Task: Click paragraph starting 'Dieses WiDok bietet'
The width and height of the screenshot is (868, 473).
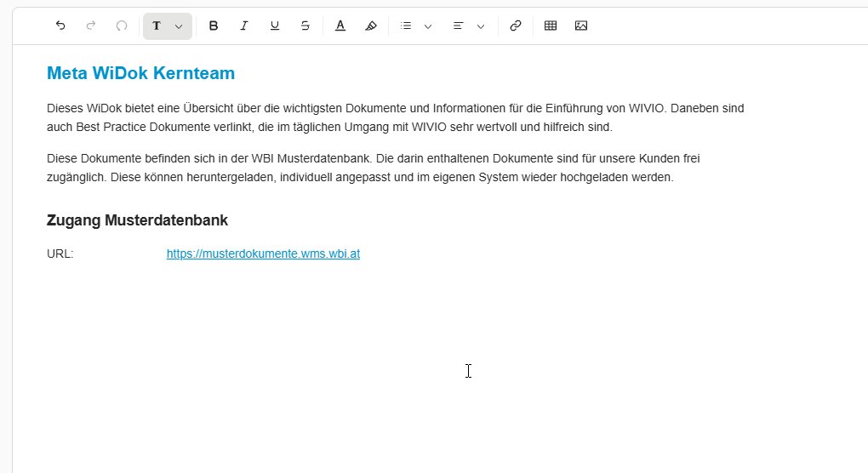Action: click(x=395, y=117)
